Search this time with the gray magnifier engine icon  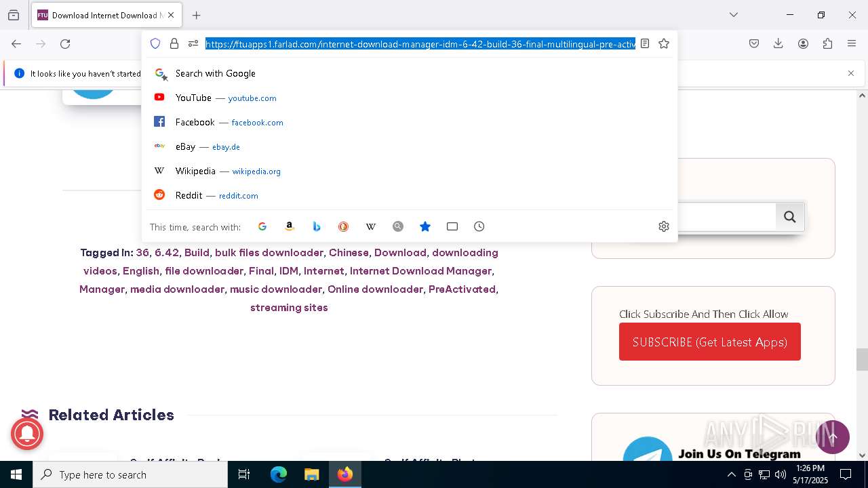(x=398, y=226)
